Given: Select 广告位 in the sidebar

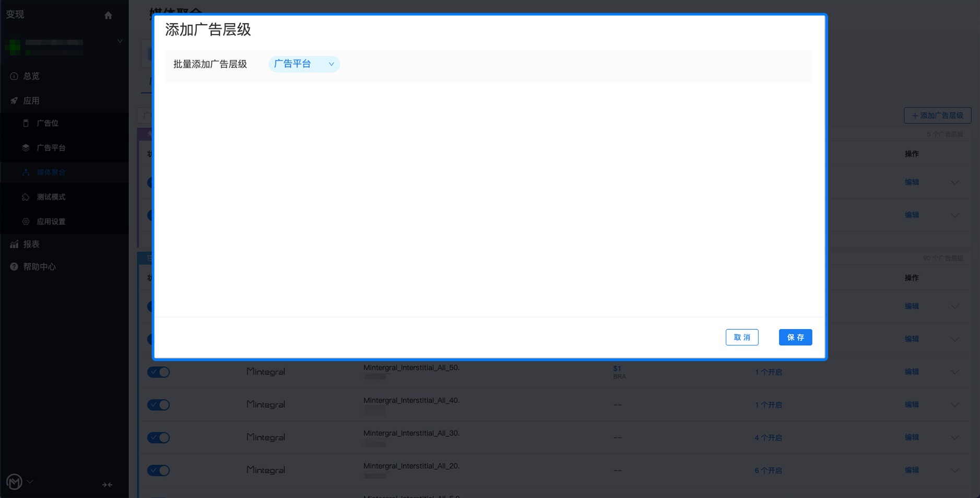Looking at the screenshot, I should [x=48, y=123].
